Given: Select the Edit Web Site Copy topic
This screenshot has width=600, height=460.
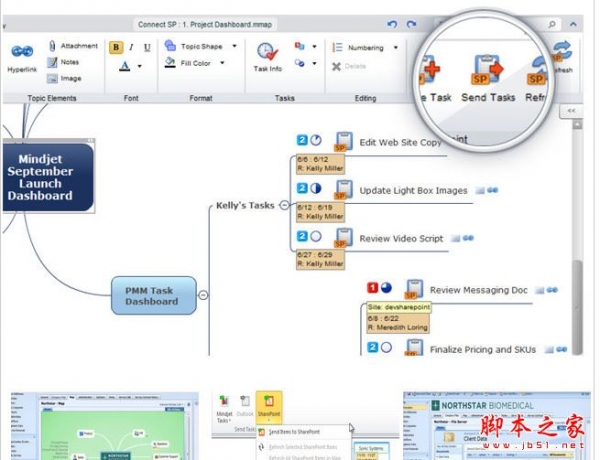Looking at the screenshot, I should [x=400, y=143].
